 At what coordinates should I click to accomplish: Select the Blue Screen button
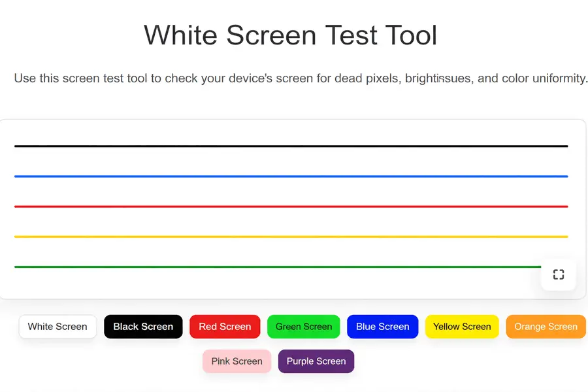point(383,327)
